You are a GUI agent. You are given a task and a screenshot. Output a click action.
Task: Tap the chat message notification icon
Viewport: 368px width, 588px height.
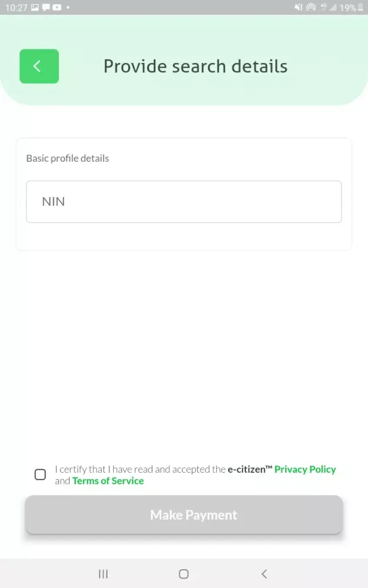click(x=46, y=8)
